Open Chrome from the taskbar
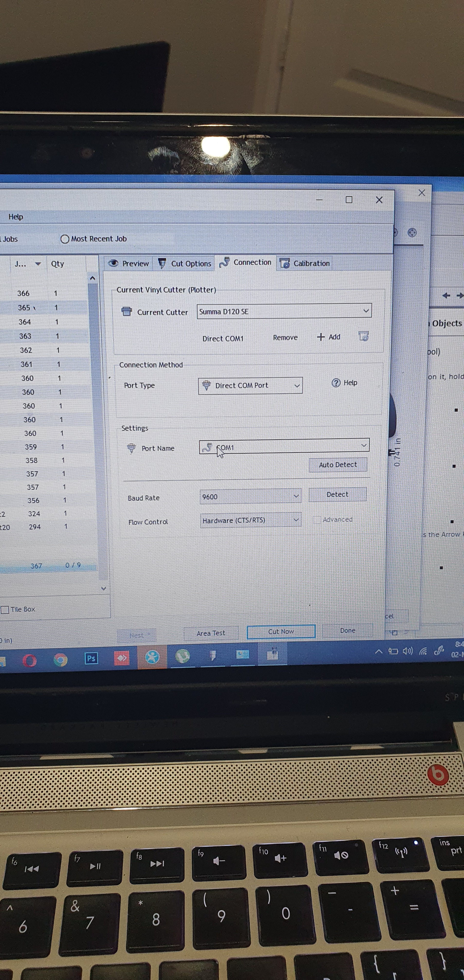The width and height of the screenshot is (464, 980). 60,659
